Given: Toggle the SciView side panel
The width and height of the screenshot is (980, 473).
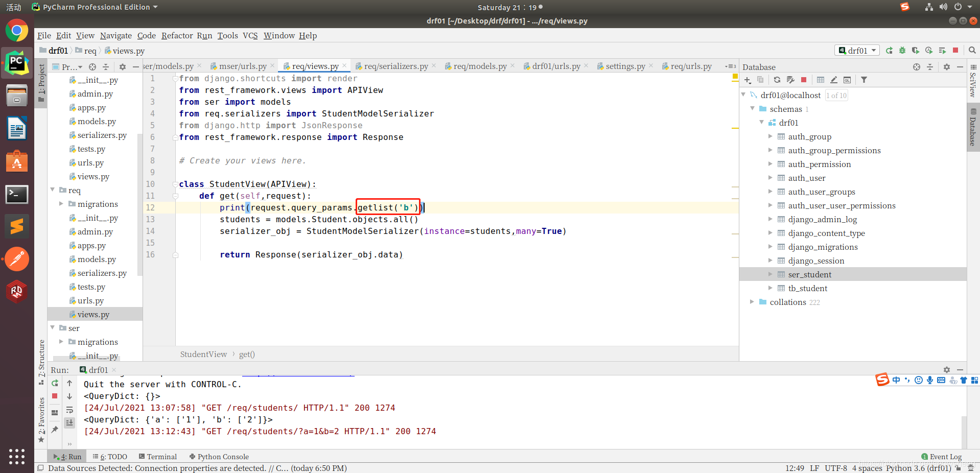Looking at the screenshot, I should [973, 81].
